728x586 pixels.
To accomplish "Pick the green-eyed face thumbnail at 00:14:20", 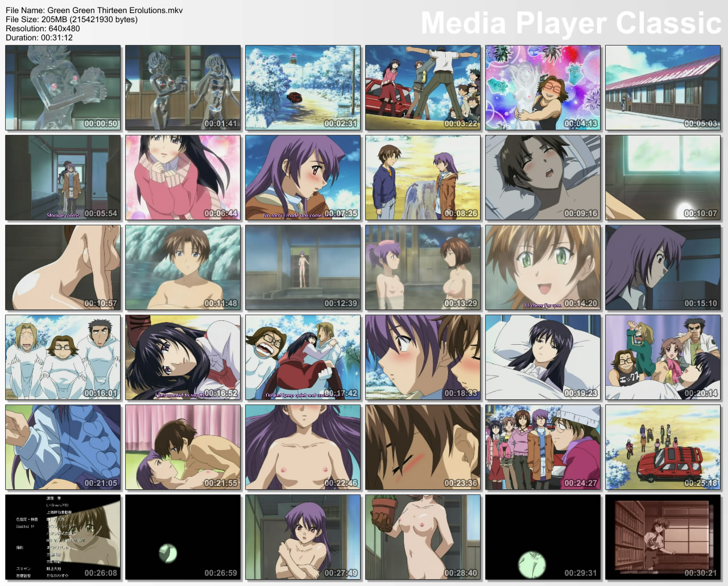I will point(543,267).
